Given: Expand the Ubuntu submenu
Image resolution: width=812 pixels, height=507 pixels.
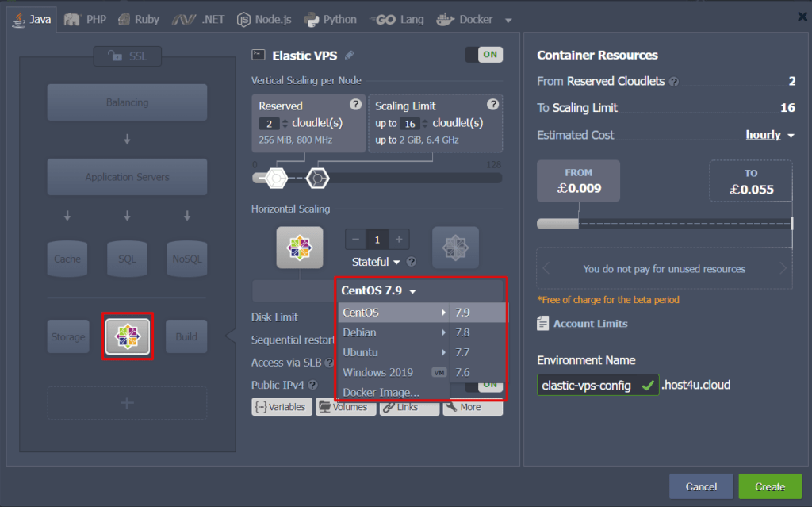Looking at the screenshot, I should click(393, 352).
